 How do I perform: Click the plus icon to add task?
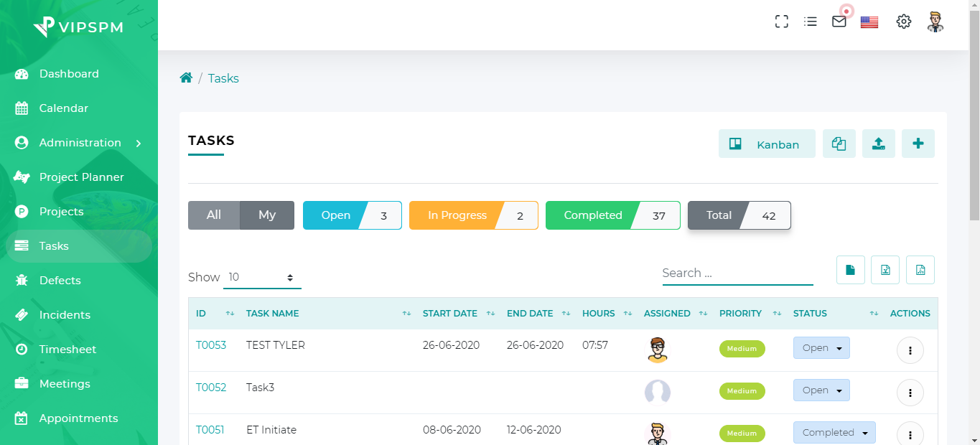click(918, 144)
